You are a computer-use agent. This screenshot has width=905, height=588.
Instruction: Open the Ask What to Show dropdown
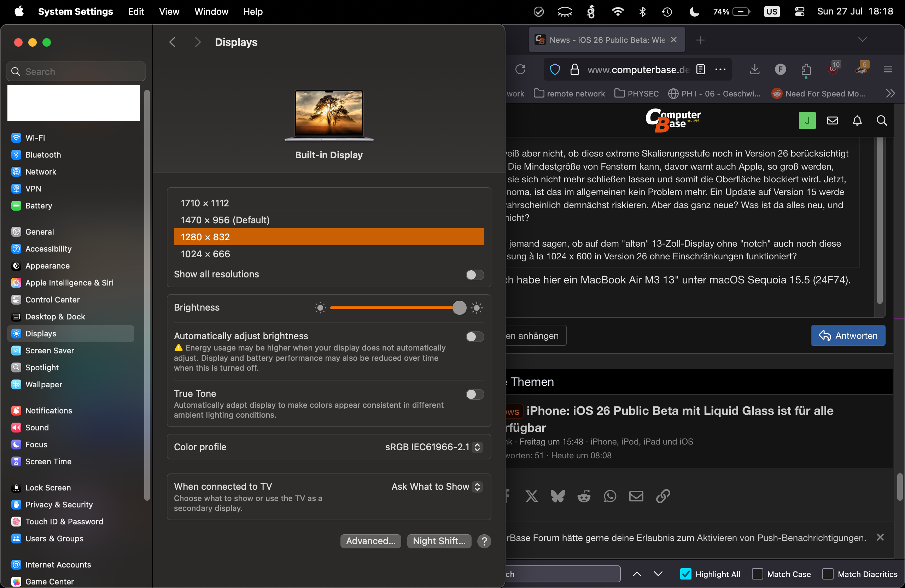(437, 487)
